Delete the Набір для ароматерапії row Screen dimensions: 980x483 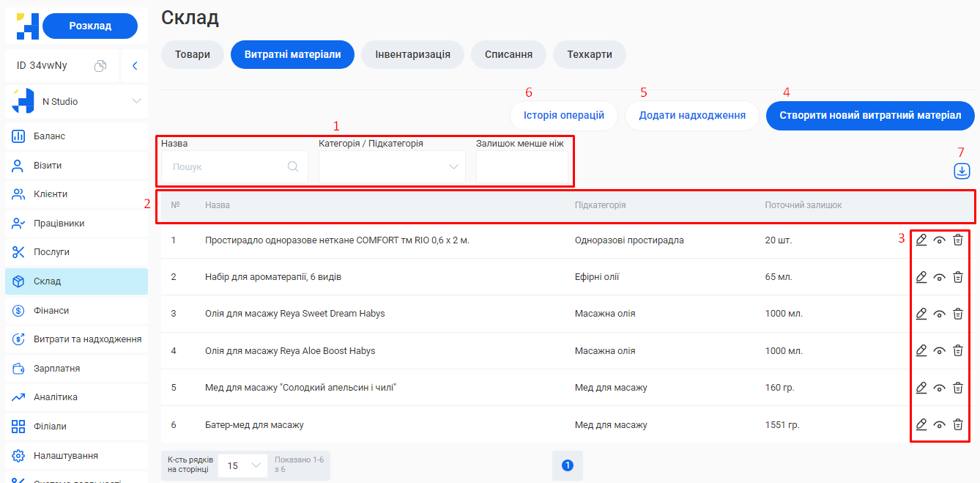point(957,277)
